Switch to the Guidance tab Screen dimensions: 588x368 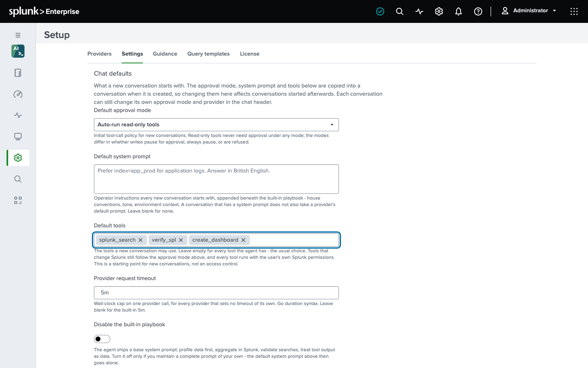165,54
